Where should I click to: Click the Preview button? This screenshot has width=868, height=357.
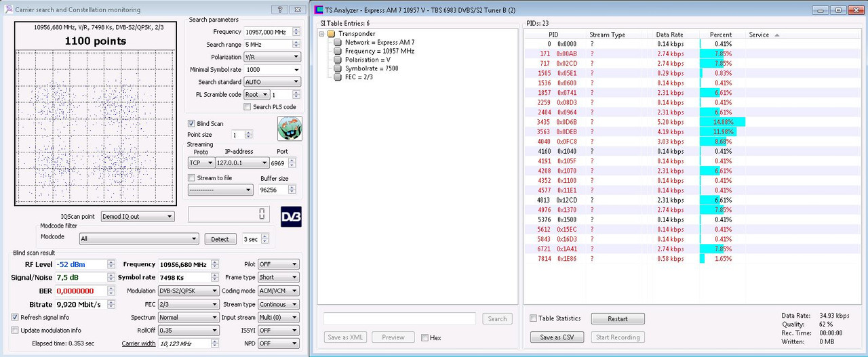(x=393, y=337)
